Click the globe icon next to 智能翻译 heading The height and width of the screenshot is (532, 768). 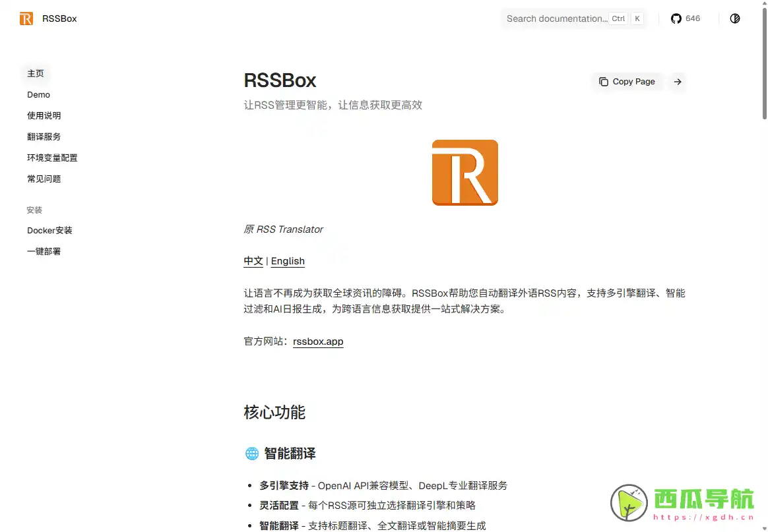[x=251, y=454]
